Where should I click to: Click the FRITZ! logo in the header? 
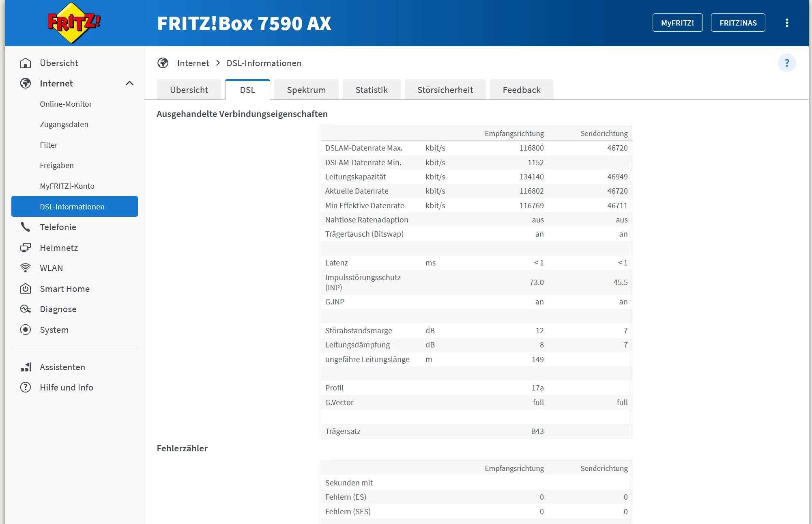(73, 23)
